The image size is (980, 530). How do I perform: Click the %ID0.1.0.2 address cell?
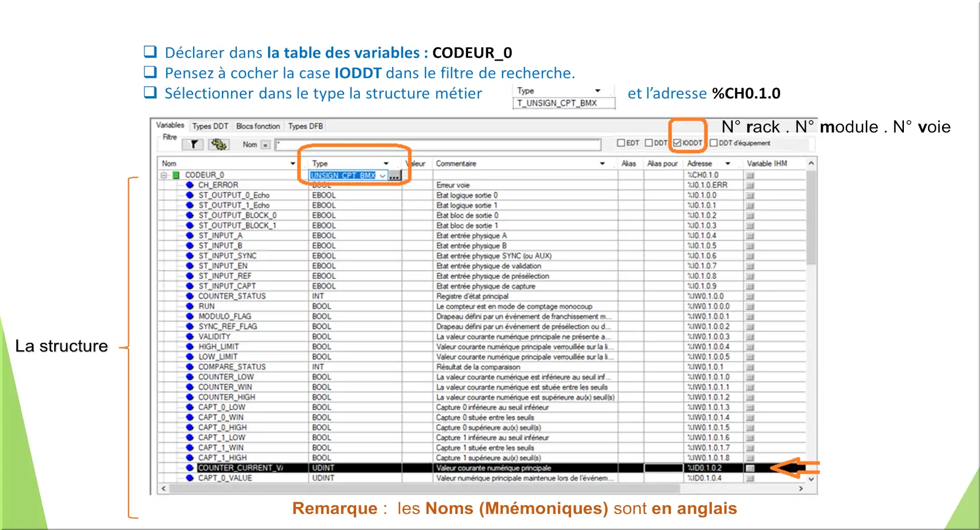(x=713, y=468)
